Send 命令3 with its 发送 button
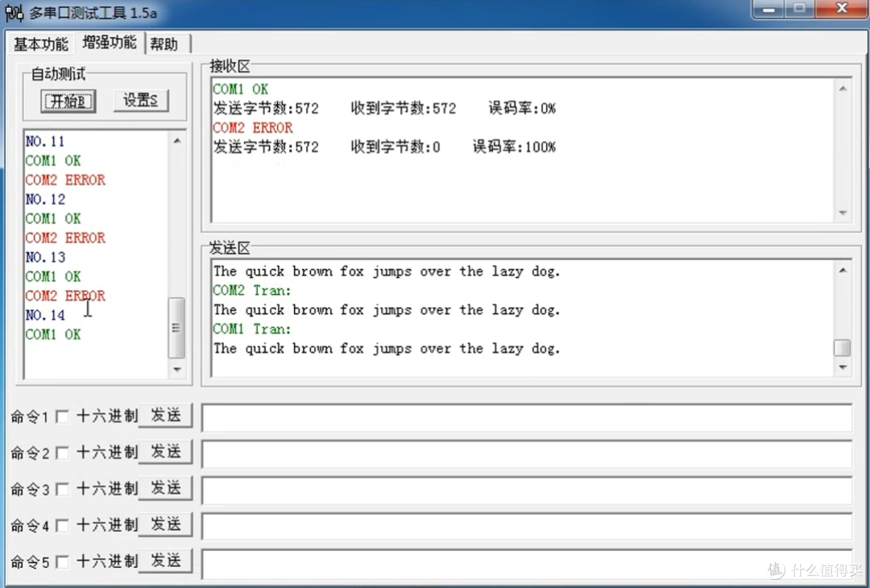The height and width of the screenshot is (588, 870). (x=165, y=488)
